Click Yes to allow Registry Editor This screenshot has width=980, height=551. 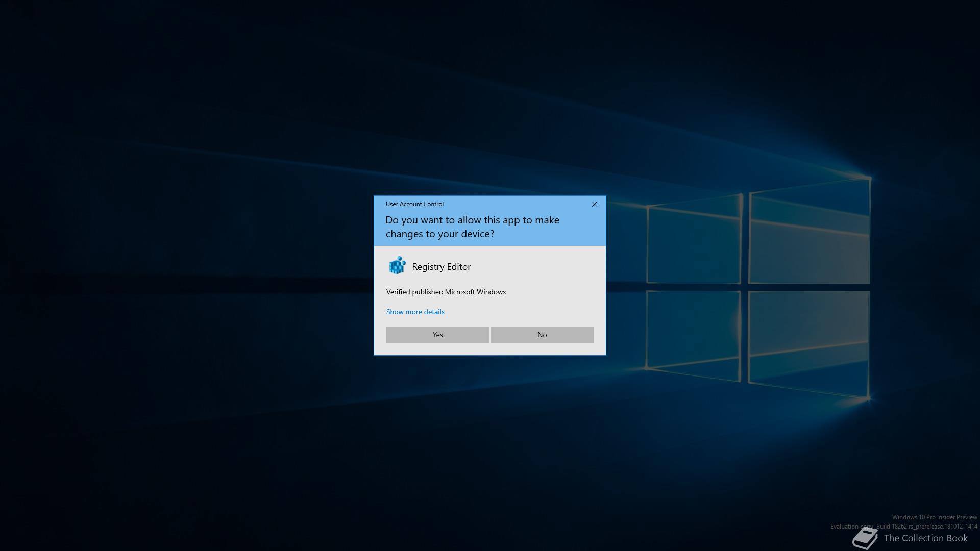(437, 335)
